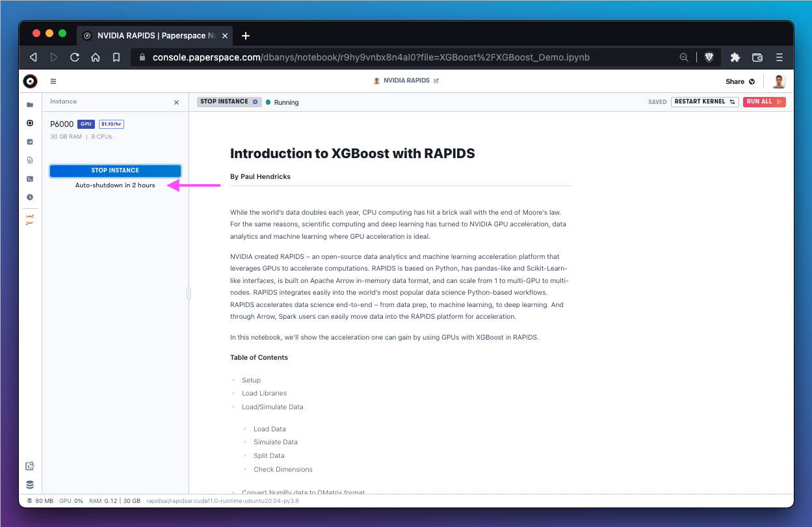The height and width of the screenshot is (527, 812).
Task: Open the browser wallet icon
Action: 757,57
